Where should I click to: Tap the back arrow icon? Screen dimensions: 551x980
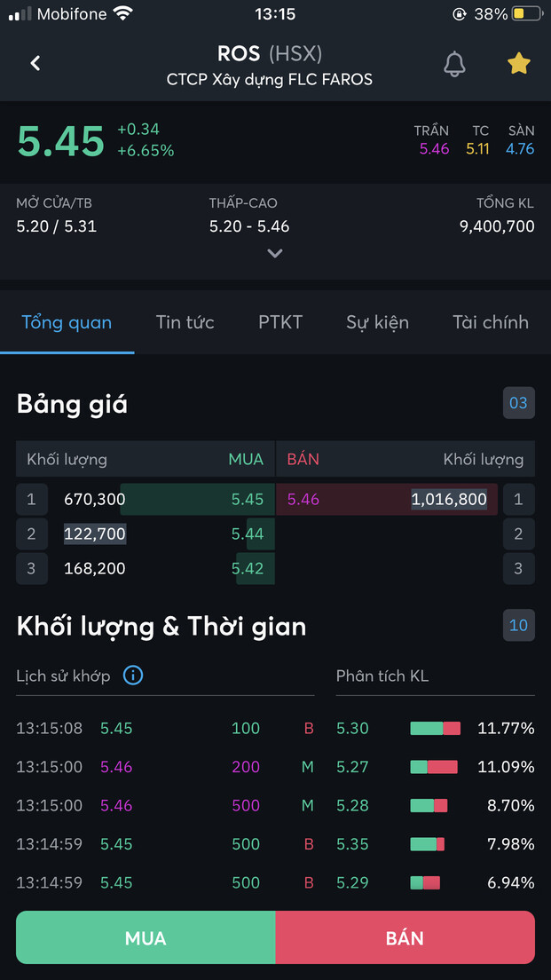tap(35, 63)
